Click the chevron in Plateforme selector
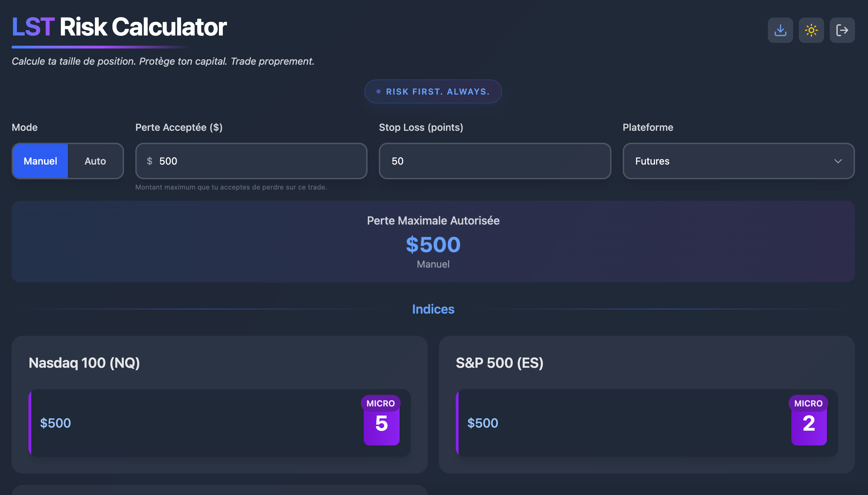 pos(838,161)
